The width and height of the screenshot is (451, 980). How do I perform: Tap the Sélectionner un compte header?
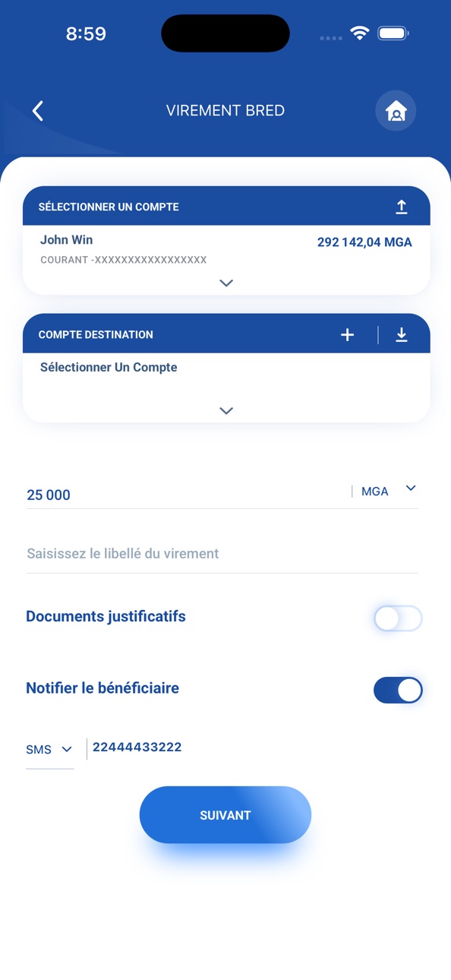pos(226,206)
